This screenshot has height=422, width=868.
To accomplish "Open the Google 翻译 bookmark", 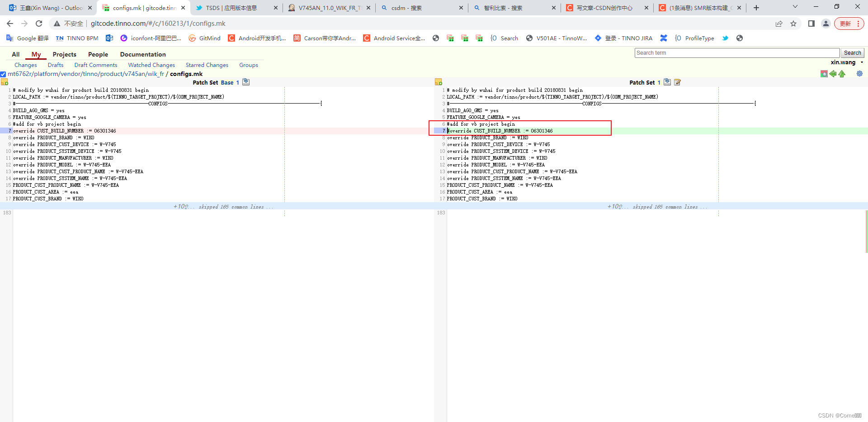I will point(28,38).
